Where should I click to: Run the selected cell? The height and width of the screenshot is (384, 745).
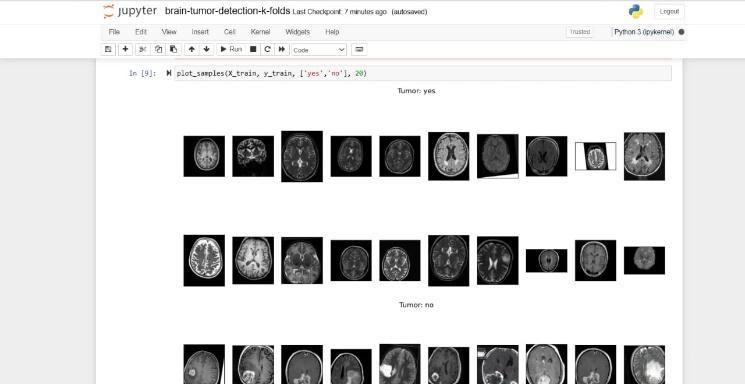pos(231,49)
